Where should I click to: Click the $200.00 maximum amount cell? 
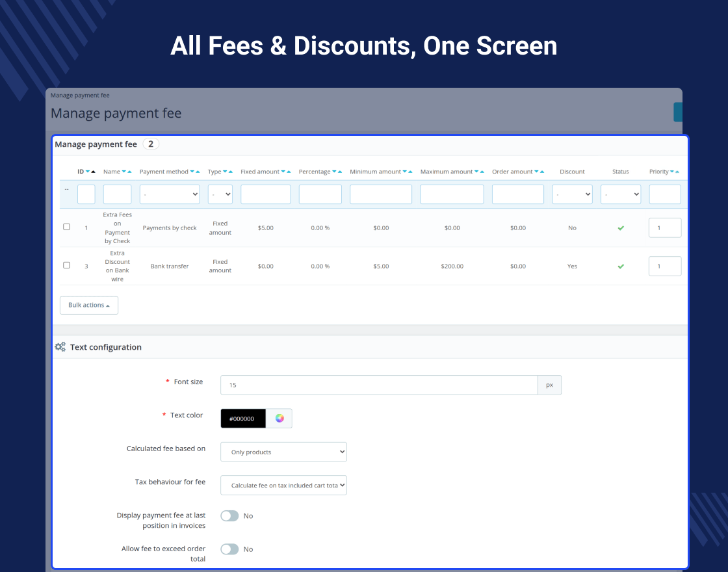(x=452, y=266)
